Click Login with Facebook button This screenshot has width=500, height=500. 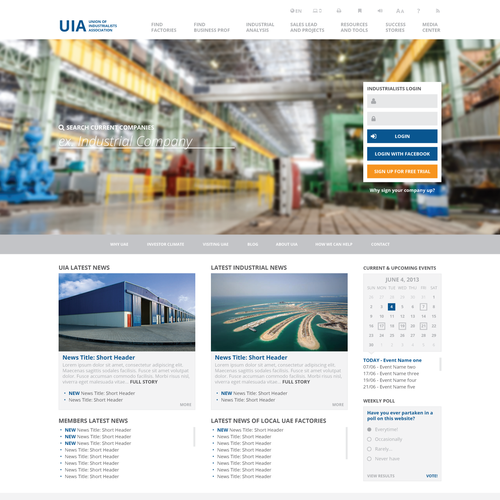(x=402, y=154)
